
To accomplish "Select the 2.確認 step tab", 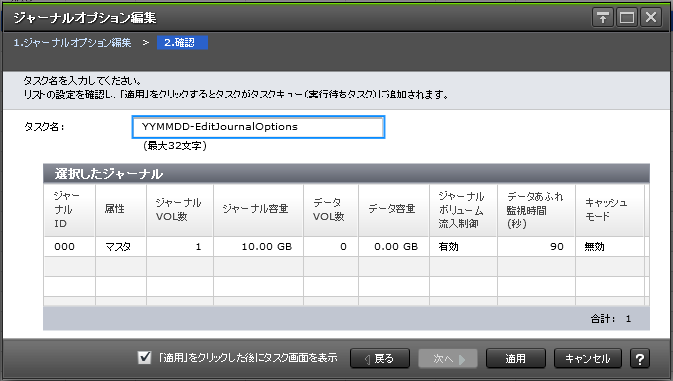I will click(x=182, y=42).
